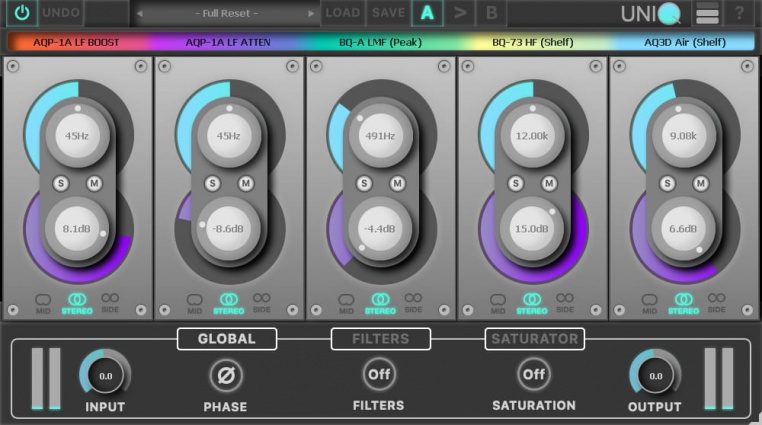Open the hamburger menu icon

coord(708,14)
